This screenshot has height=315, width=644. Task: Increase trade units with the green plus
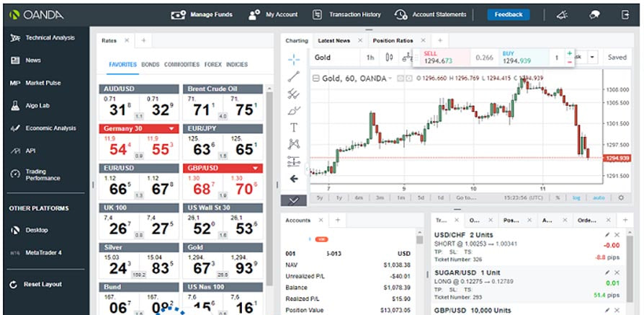pyautogui.click(x=569, y=53)
